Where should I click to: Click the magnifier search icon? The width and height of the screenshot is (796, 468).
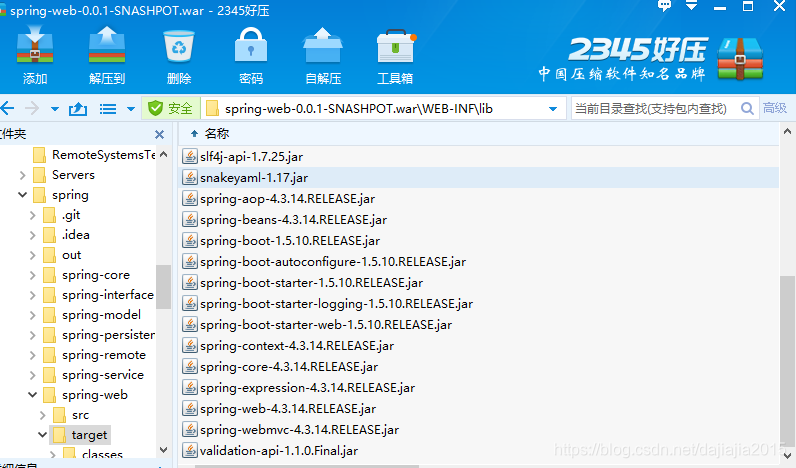coord(747,108)
